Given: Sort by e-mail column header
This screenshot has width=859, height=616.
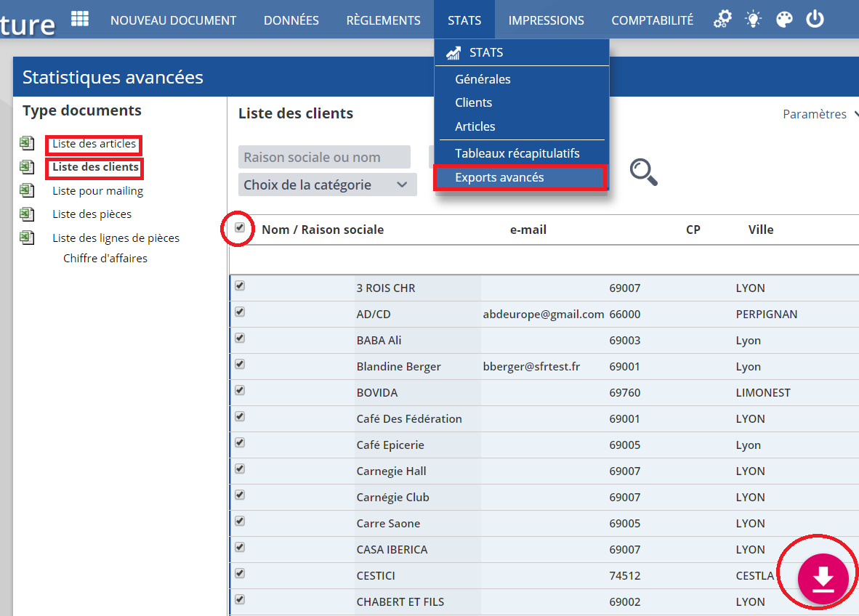Looking at the screenshot, I should 528,230.
